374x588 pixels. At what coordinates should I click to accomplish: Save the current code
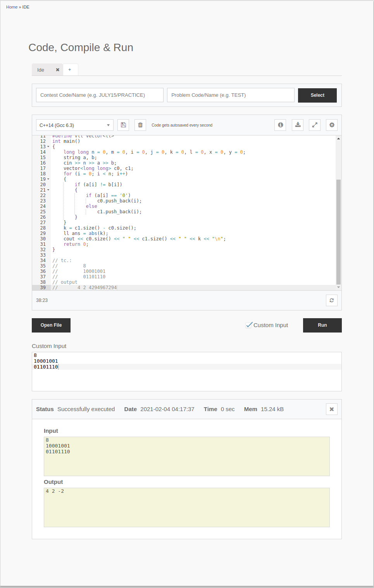123,125
